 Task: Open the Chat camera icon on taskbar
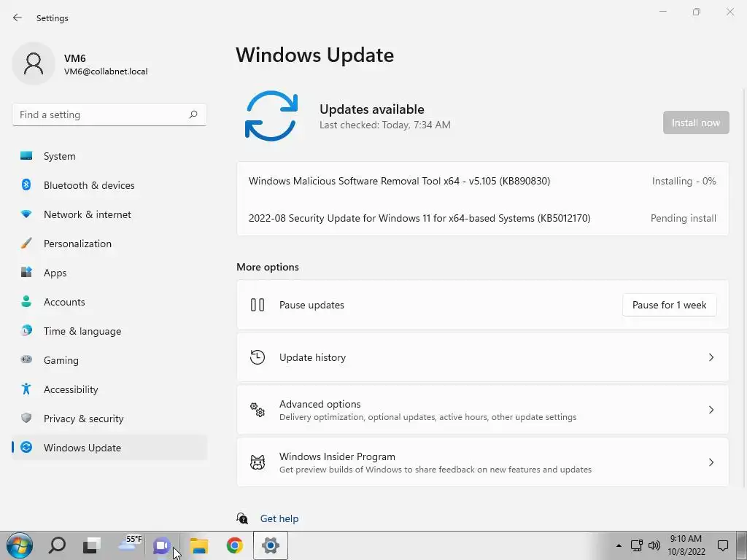[x=161, y=545]
